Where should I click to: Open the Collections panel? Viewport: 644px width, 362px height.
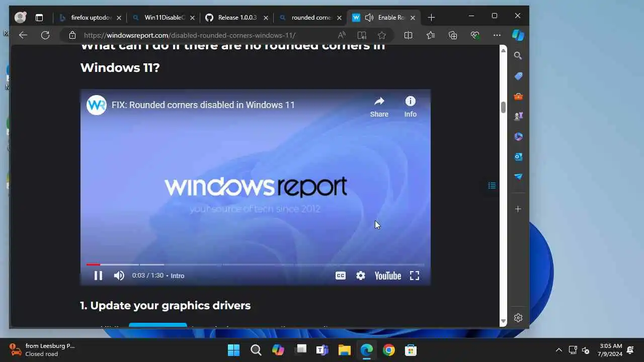453,35
